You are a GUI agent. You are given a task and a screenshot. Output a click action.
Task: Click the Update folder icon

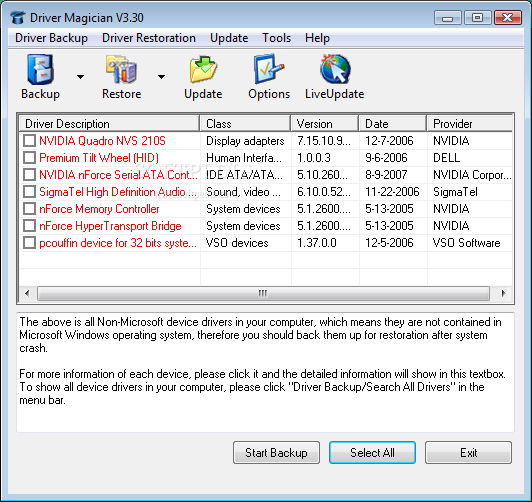(203, 69)
